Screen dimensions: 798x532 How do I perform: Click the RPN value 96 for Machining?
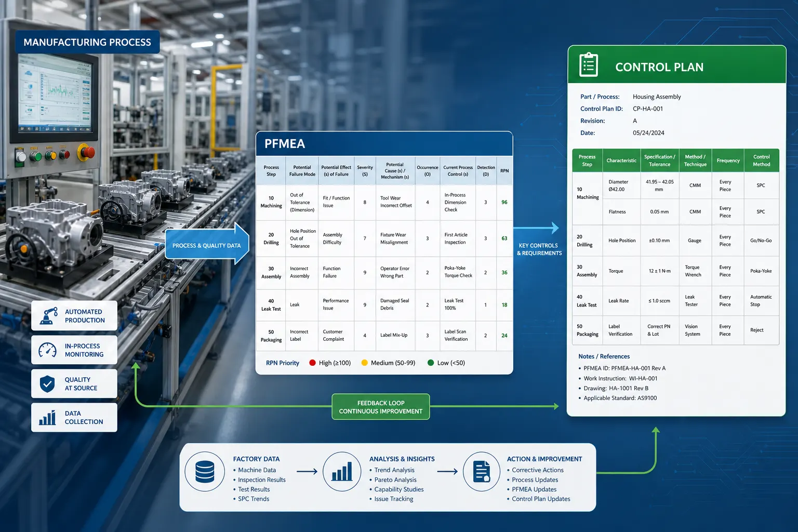coord(504,202)
